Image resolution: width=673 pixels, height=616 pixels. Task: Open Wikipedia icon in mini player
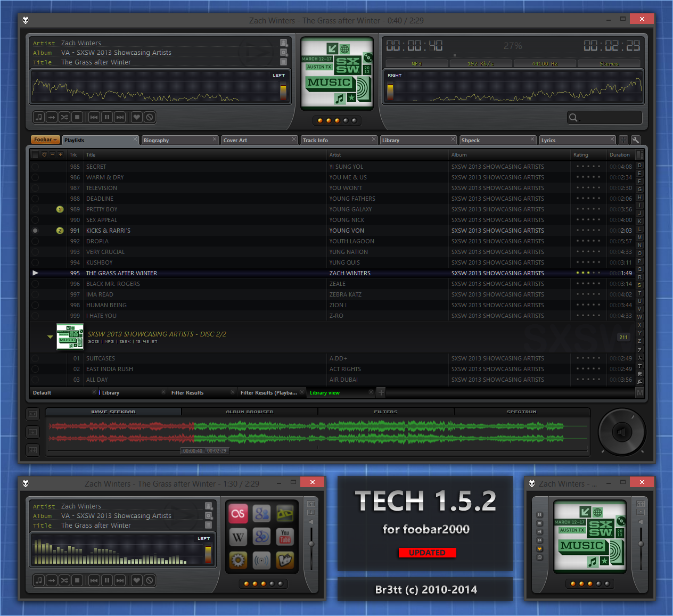[x=239, y=537]
